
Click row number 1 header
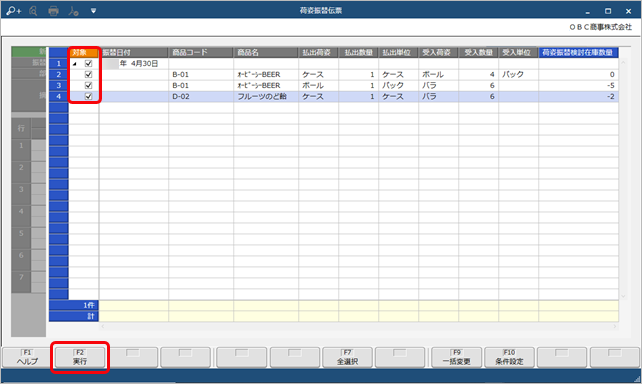59,63
